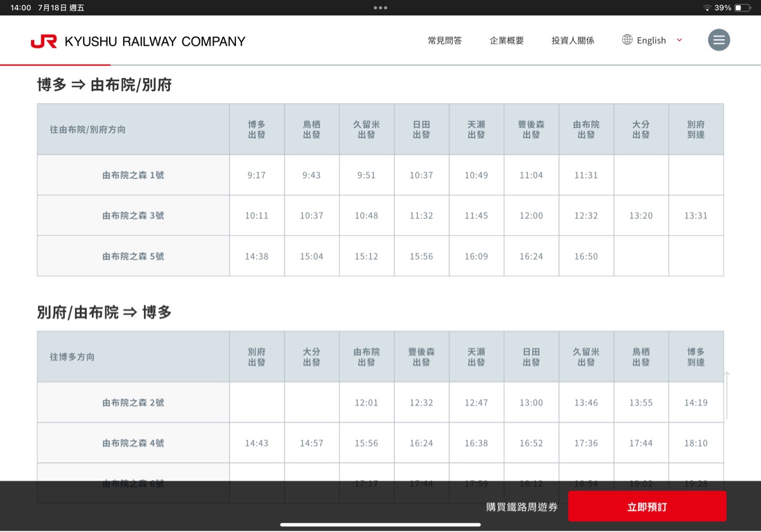
Task: Tap the three-dot multitasking indicator
Action: tap(380, 8)
